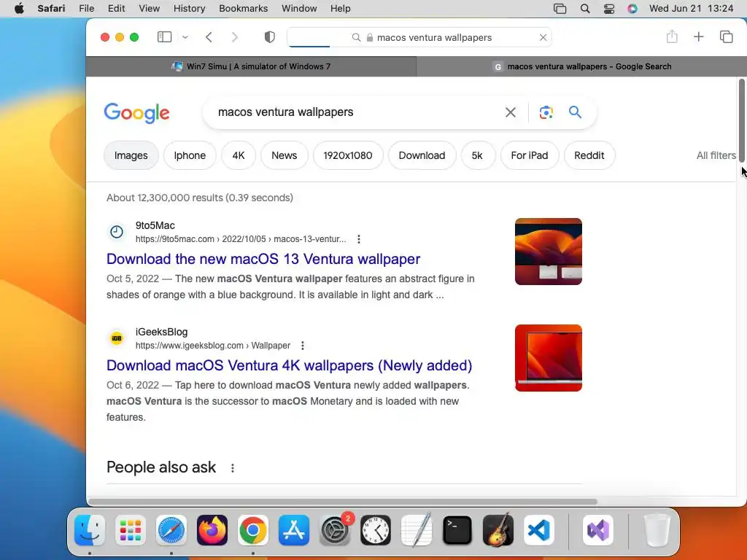Activate Siri from menu bar
This screenshot has height=560, width=747.
[632, 9]
